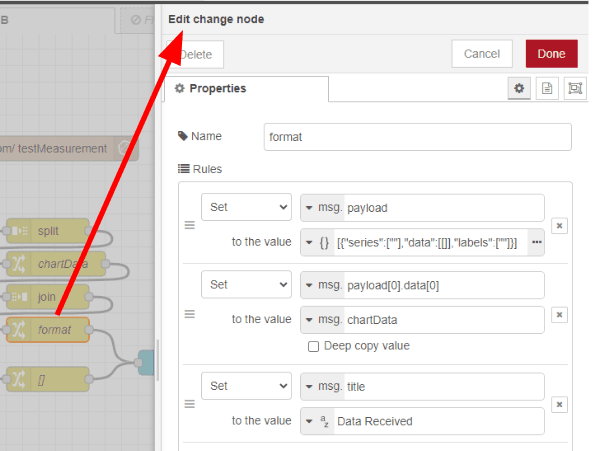Image resolution: width=595 pixels, height=451 pixels.
Task: Select the join node on canvas
Action: [x=48, y=297]
